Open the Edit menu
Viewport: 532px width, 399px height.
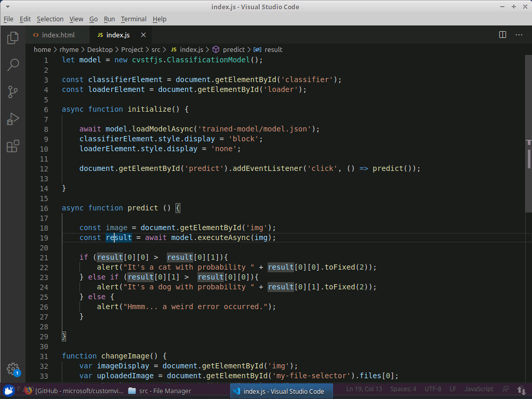click(x=25, y=19)
